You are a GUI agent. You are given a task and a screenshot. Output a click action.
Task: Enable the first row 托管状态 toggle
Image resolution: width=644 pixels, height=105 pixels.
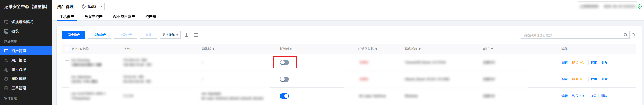(284, 62)
